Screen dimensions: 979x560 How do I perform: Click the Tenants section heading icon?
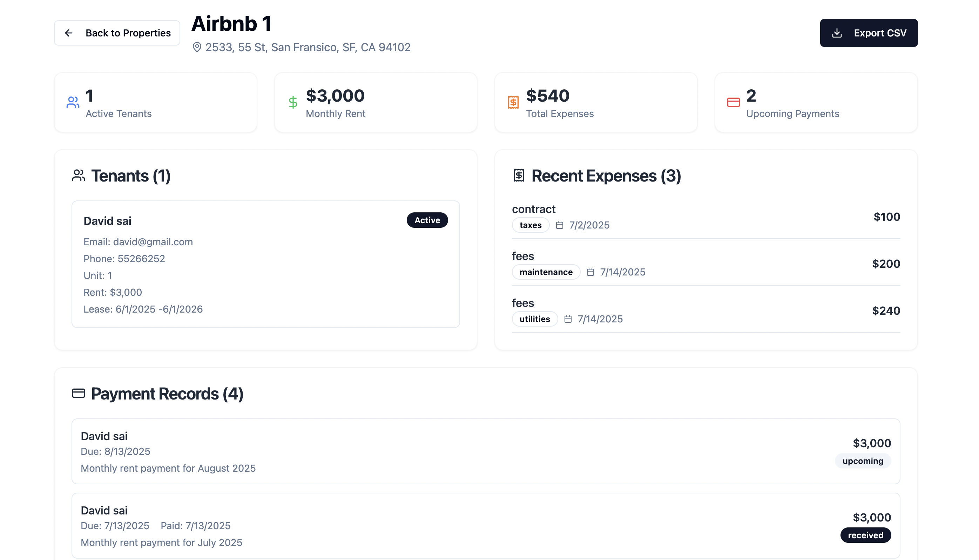[79, 176]
